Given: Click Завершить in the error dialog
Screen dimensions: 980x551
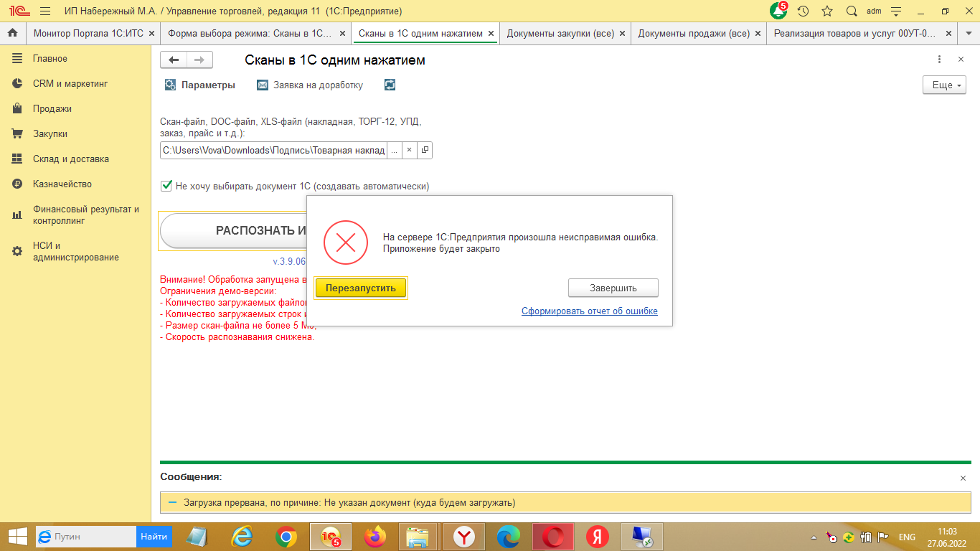Looking at the screenshot, I should click(613, 288).
